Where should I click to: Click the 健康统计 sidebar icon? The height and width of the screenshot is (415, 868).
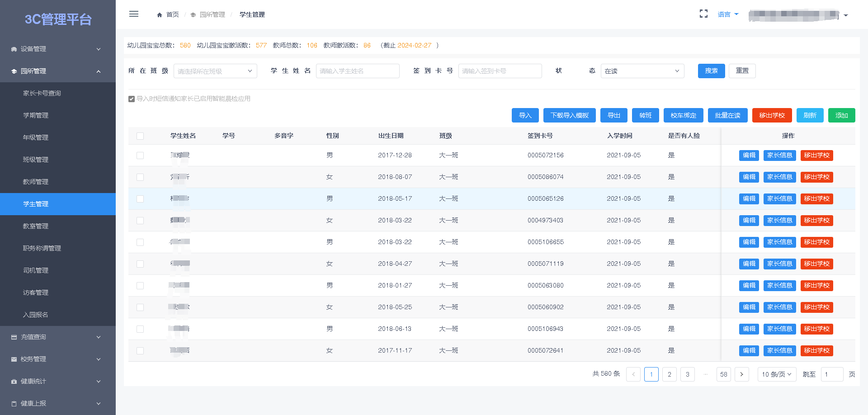[x=14, y=381]
